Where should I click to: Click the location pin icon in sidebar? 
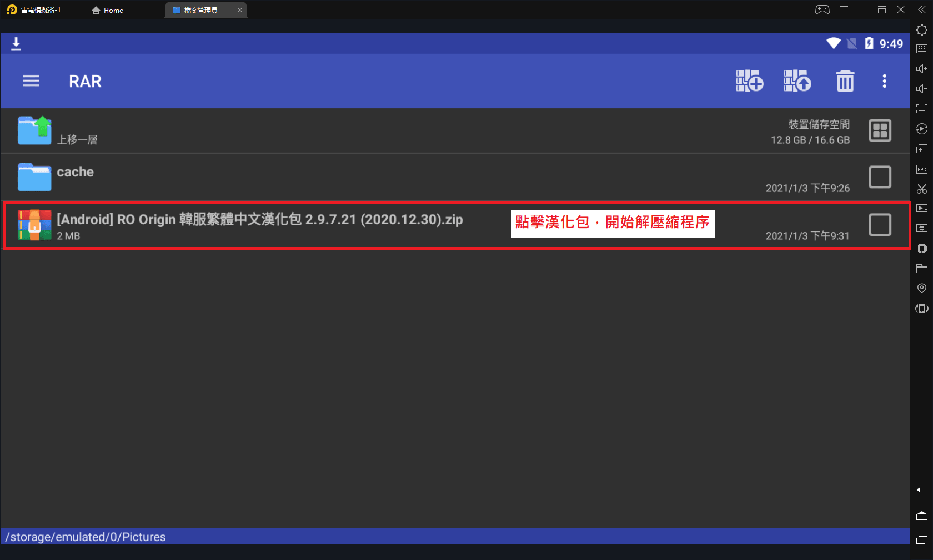922,288
